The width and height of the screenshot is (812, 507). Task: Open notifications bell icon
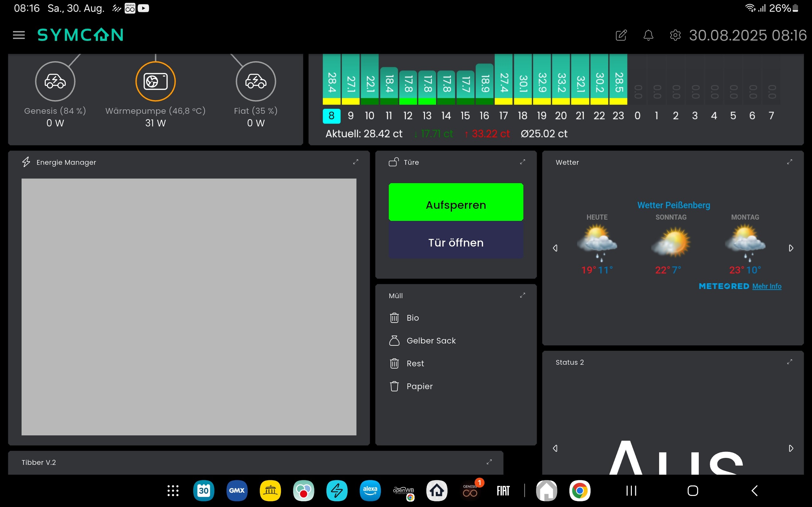click(648, 35)
